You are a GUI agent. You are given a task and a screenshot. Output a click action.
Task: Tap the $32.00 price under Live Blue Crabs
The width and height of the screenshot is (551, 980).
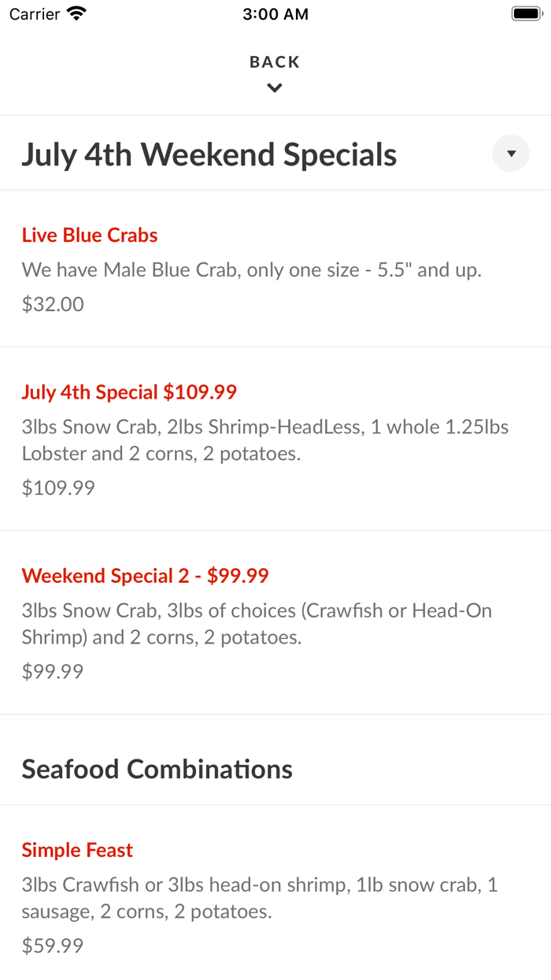point(53,303)
